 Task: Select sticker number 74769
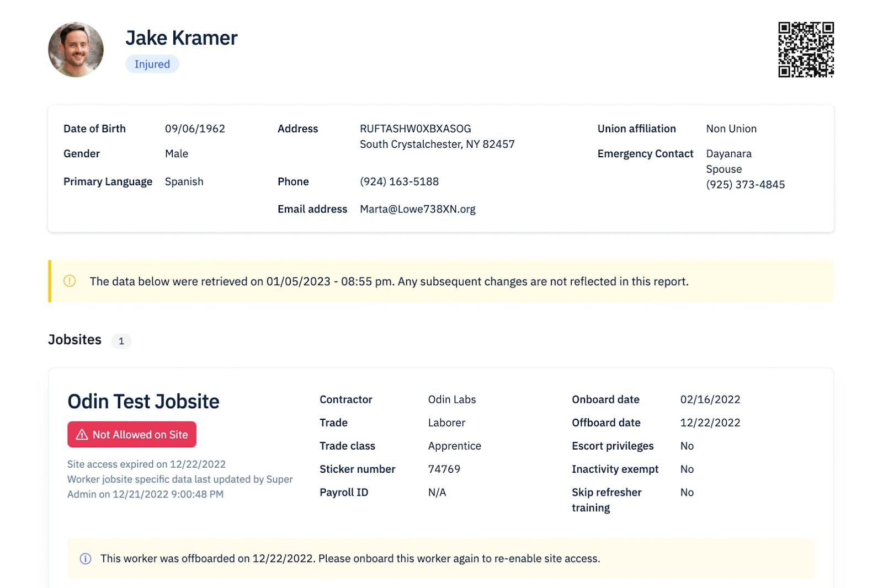[x=444, y=469]
